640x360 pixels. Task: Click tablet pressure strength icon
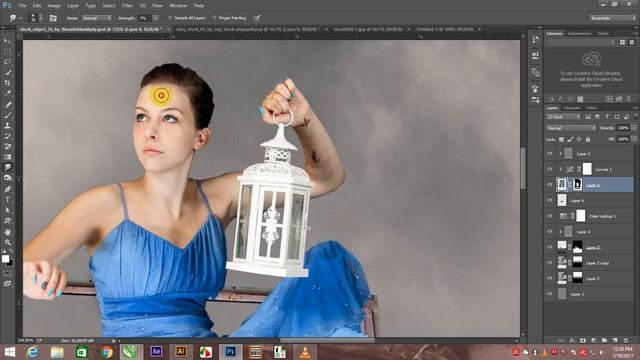tap(257, 18)
